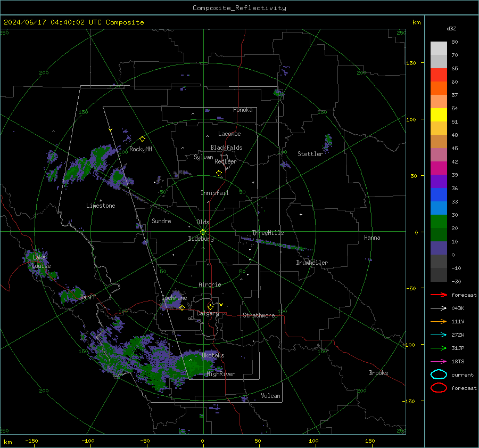Click the Sundre label
Screen dimensions: 479x448
pos(161,221)
